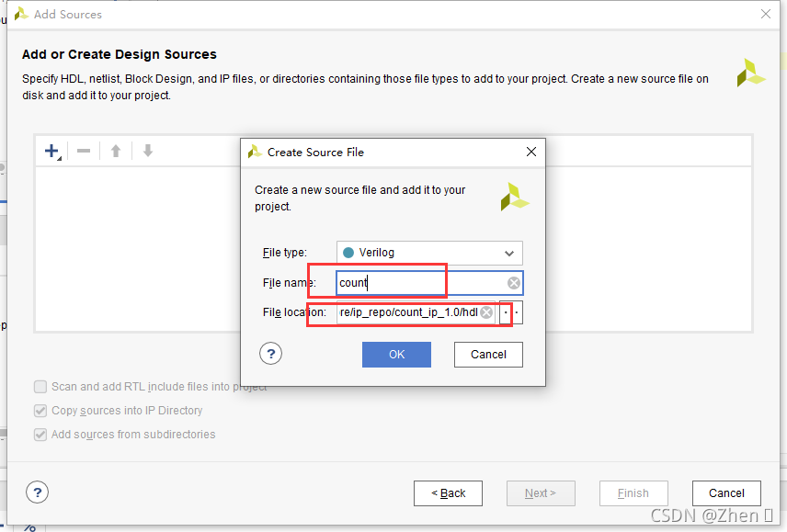787x532 pixels.
Task: Toggle Scan and add RTL include files
Action: click(40, 387)
